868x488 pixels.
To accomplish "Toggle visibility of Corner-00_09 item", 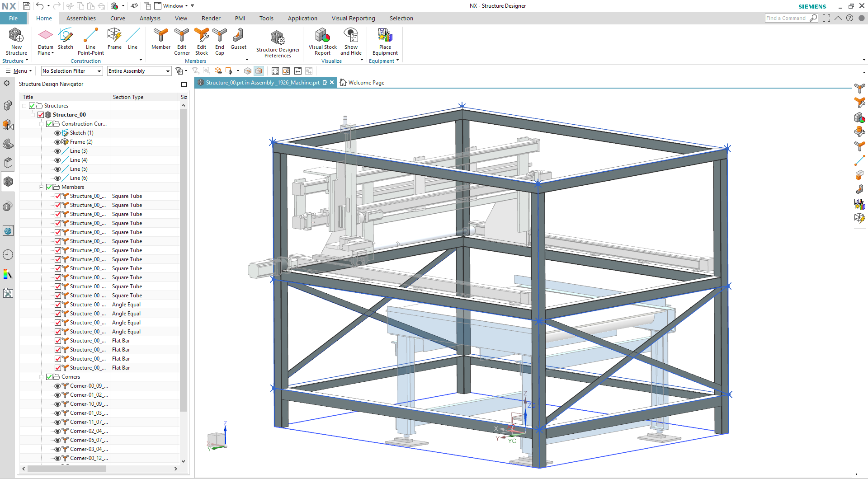I will pyautogui.click(x=58, y=385).
